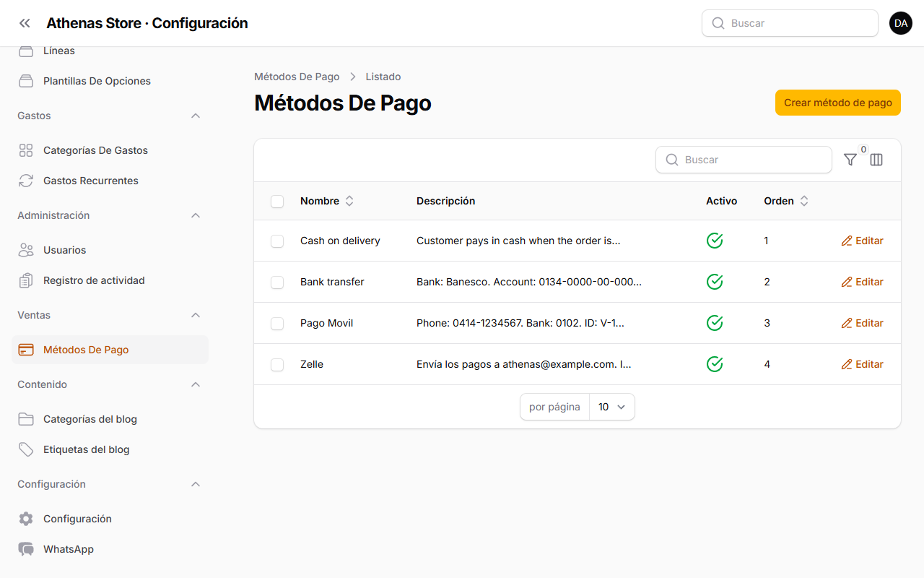Viewport: 924px width, 578px height.
Task: Click the Gastos Recurrentes refresh icon
Action: pos(26,181)
